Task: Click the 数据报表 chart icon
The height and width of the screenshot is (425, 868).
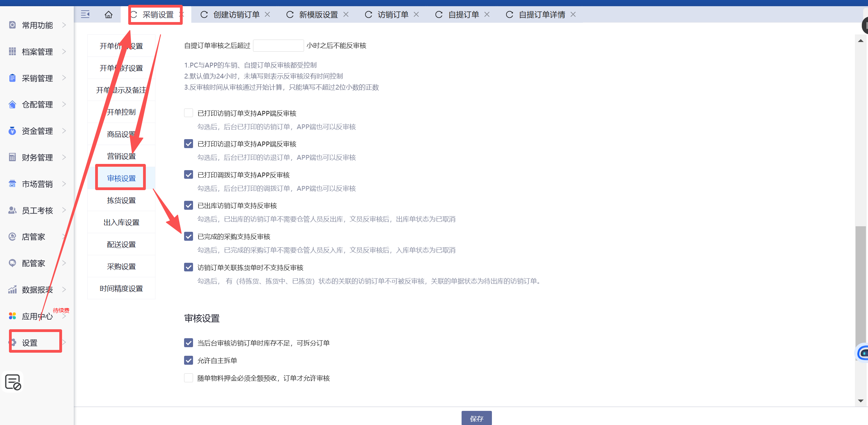Action: coord(12,290)
